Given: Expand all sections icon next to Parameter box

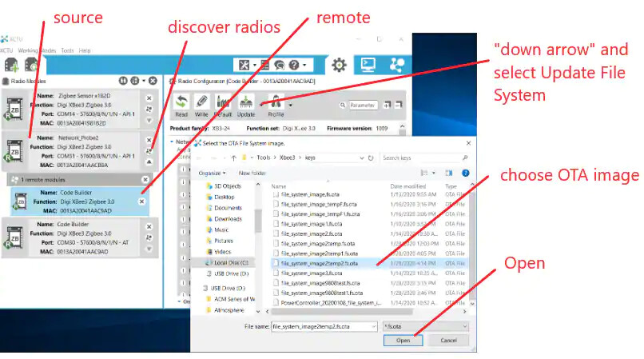Looking at the screenshot, I should [x=387, y=106].
